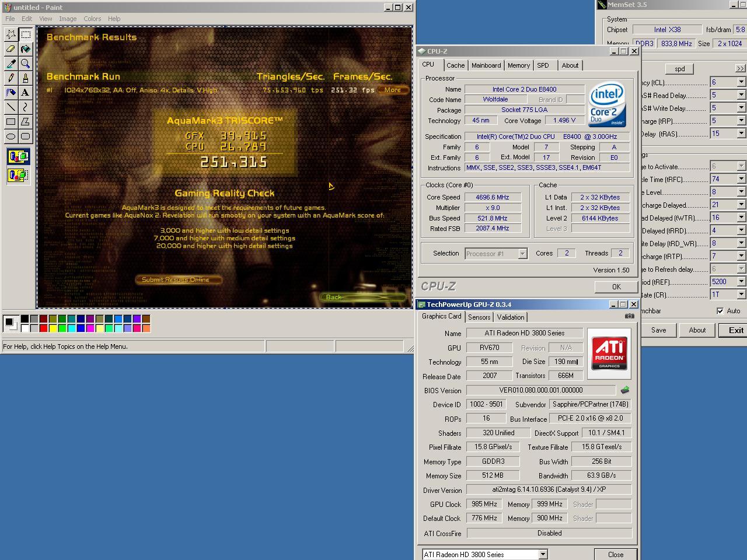
Task: Select the rectangular Select tool in Paint
Action: [26, 34]
